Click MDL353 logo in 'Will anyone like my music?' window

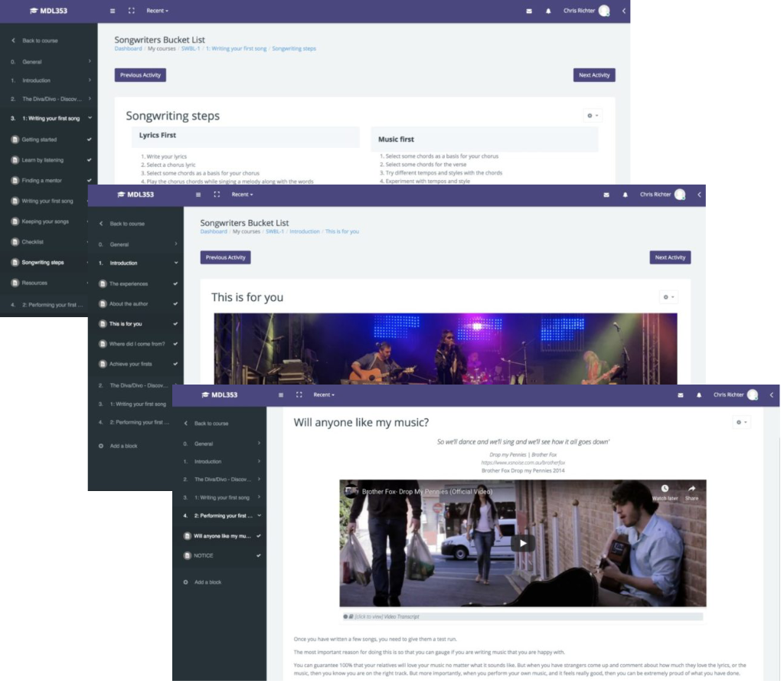pyautogui.click(x=220, y=395)
